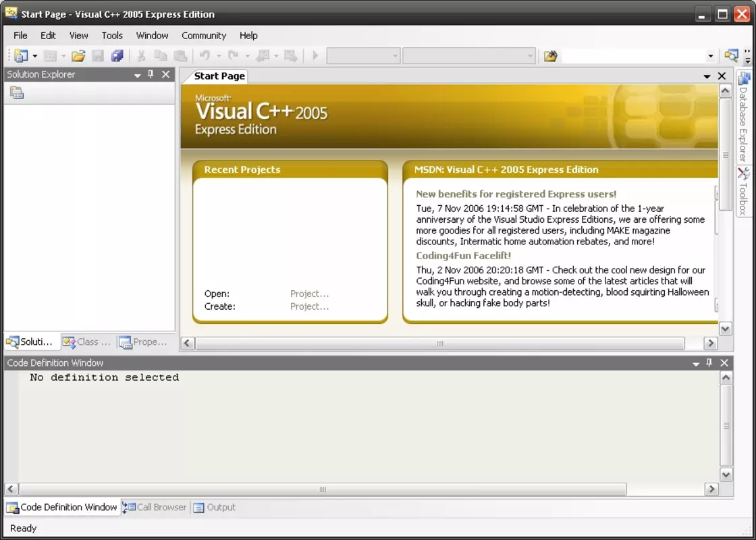Click the Open Project link
756x540 pixels.
[310, 294]
